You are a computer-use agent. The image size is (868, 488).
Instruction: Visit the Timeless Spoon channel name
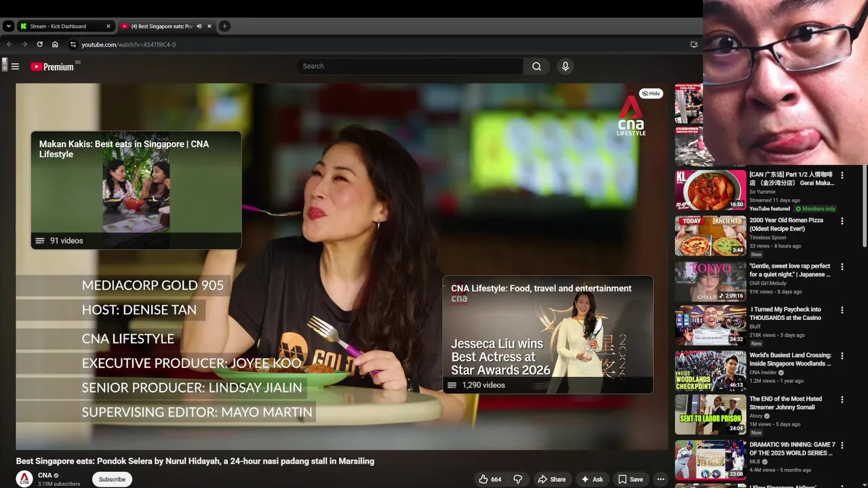768,238
